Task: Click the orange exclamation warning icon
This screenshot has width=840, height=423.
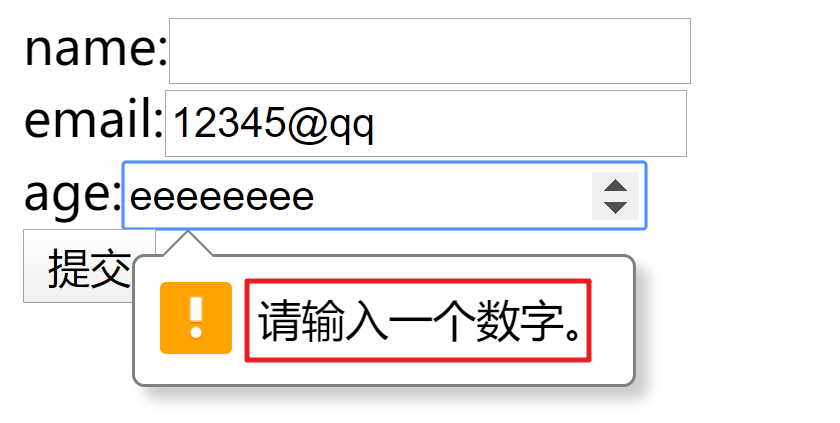Action: [196, 318]
